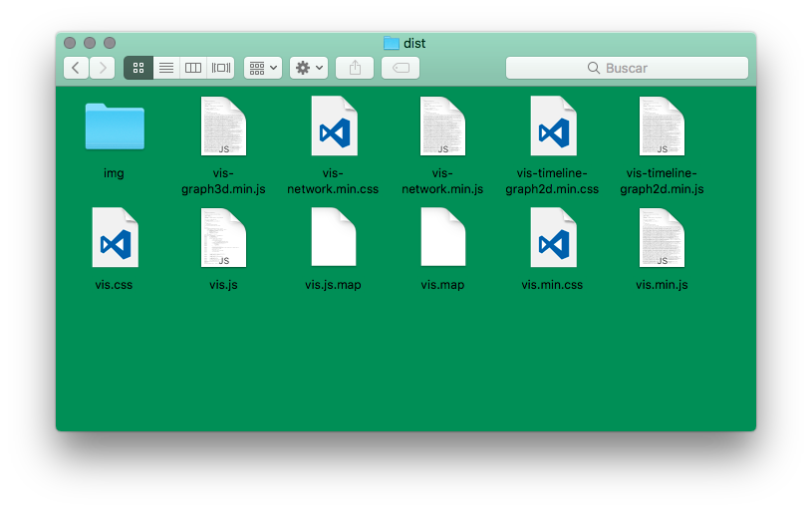Select the vis-network.min.css file icon
812x511 pixels.
(333, 127)
